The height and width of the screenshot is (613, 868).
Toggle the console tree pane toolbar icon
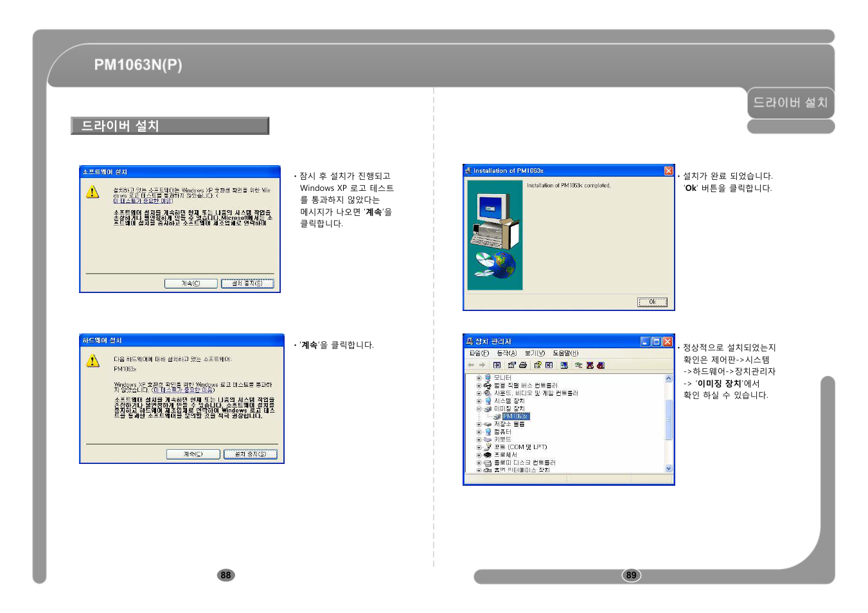pyautogui.click(x=497, y=365)
